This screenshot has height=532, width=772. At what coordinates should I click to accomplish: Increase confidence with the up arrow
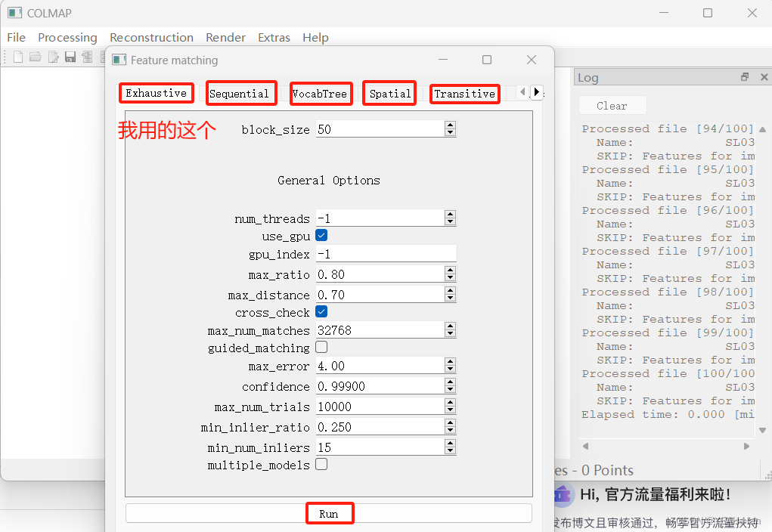[x=450, y=382]
